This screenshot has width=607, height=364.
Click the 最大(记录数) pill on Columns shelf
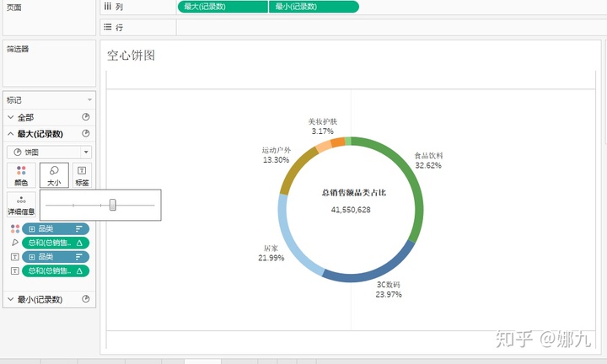[223, 7]
